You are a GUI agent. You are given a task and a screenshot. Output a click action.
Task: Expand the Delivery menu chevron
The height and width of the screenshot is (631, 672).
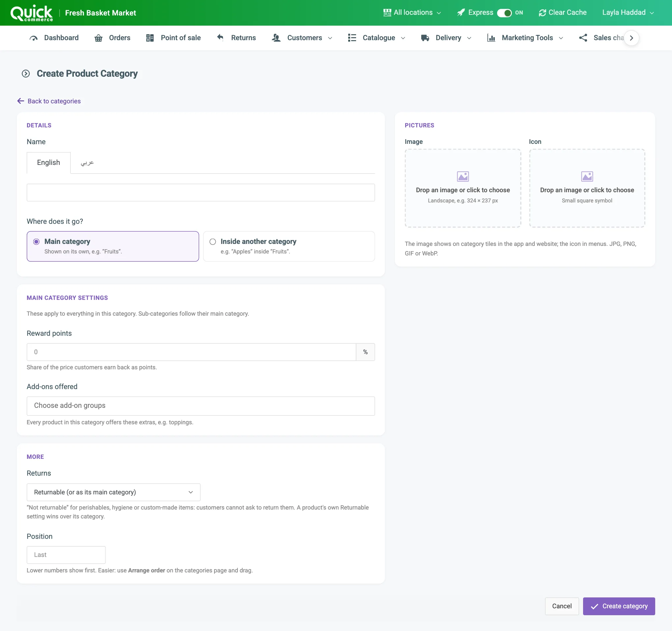point(469,38)
